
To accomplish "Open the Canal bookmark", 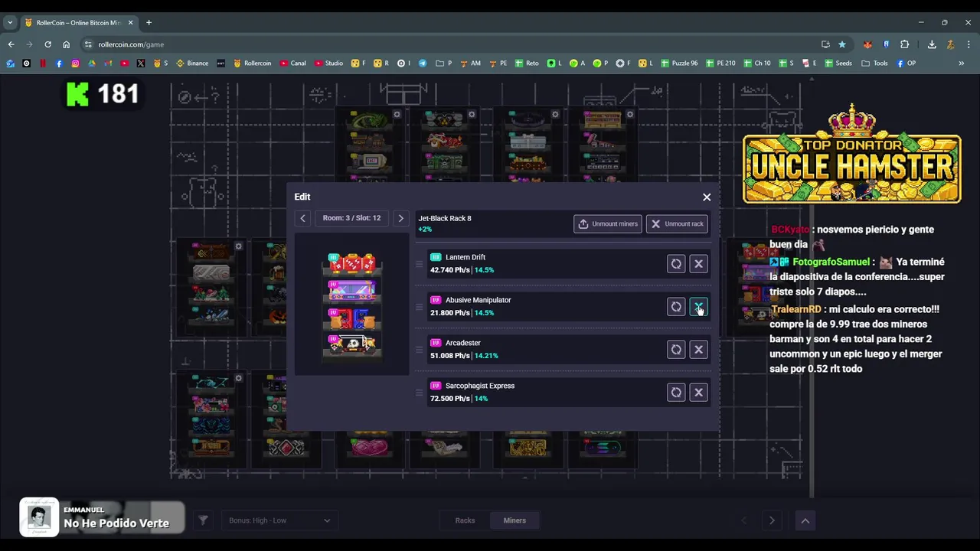I will tap(292, 63).
